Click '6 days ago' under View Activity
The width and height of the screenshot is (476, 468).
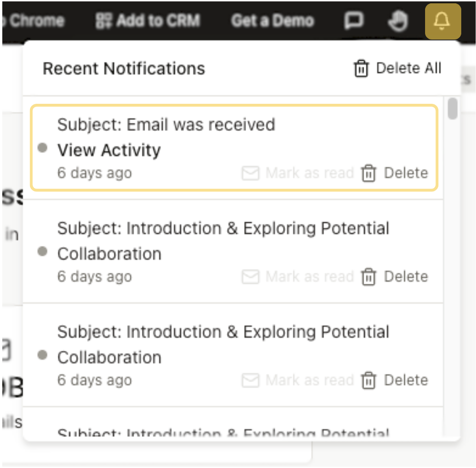pos(94,173)
